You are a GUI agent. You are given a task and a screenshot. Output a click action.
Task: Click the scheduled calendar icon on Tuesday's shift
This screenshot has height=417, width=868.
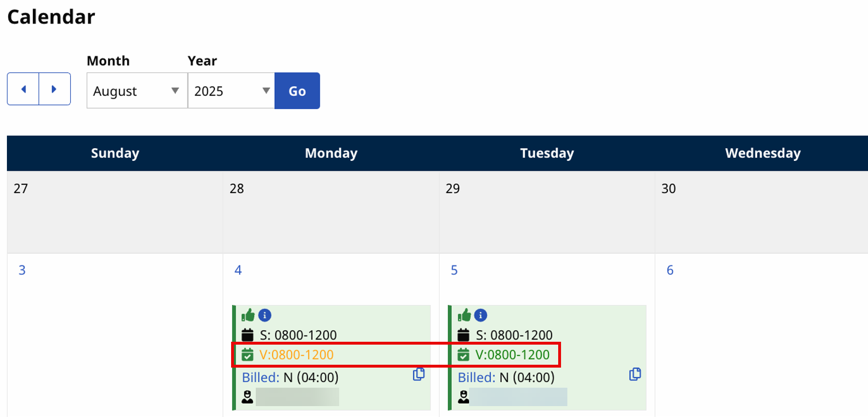[x=464, y=335]
